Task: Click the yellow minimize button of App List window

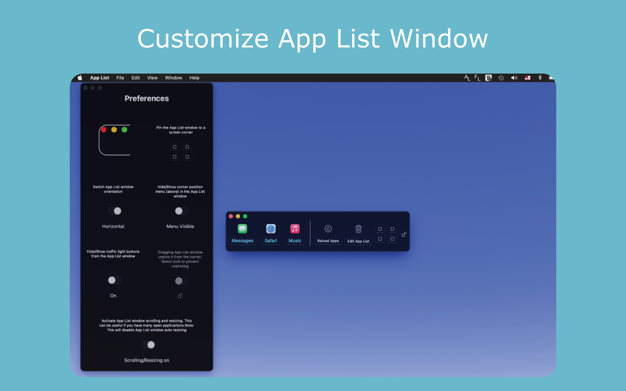Action: click(238, 216)
